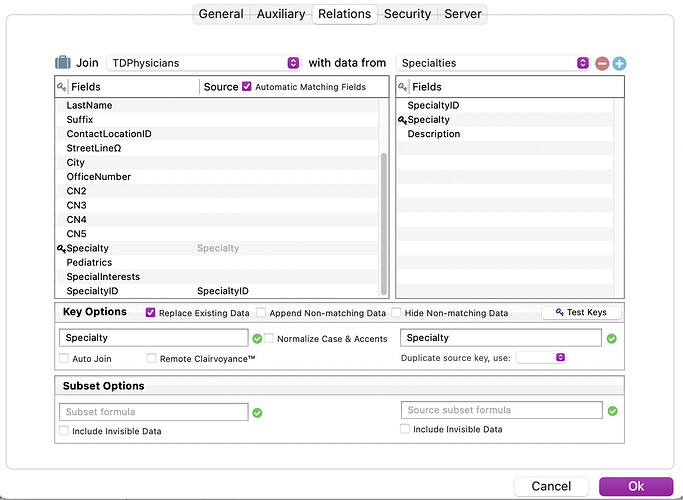683x500 pixels.
Task: Check Normalize Case & Accents
Action: (x=269, y=338)
